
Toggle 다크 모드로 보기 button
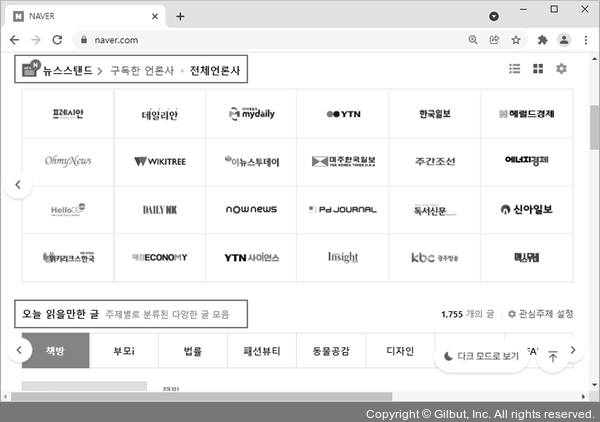pyautogui.click(x=482, y=356)
